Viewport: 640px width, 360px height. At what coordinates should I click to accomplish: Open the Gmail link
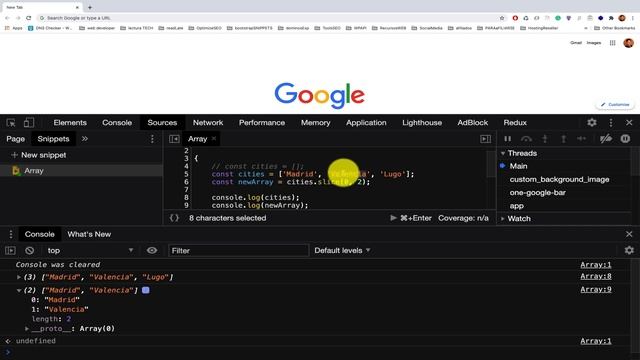click(576, 42)
